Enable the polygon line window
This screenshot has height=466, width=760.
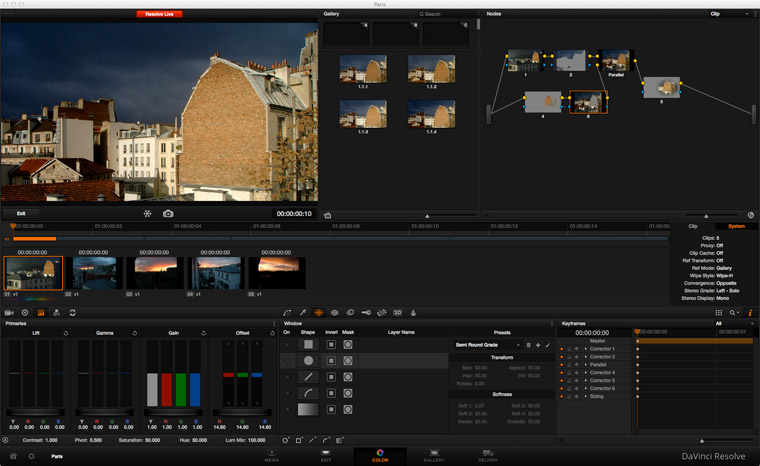point(287,377)
